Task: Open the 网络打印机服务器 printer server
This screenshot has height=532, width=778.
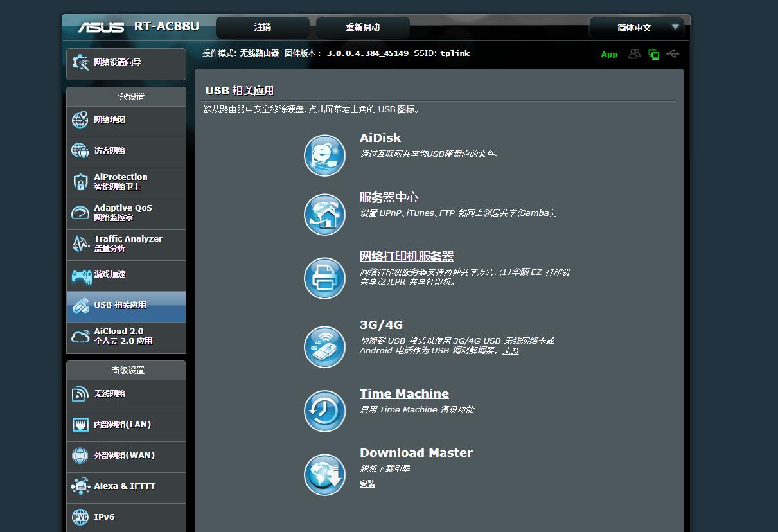Action: 408,256
